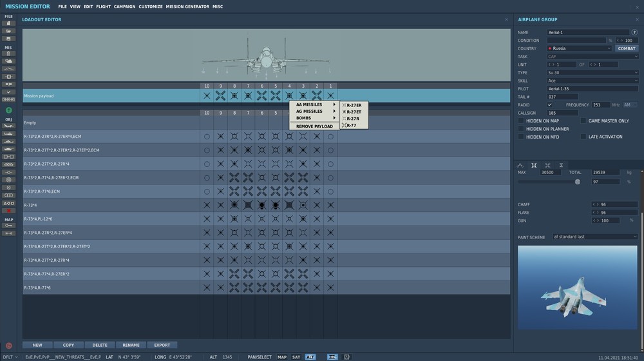Choose R-27ER from the missile submenu
This screenshot has width=644, height=361.
pyautogui.click(x=354, y=105)
